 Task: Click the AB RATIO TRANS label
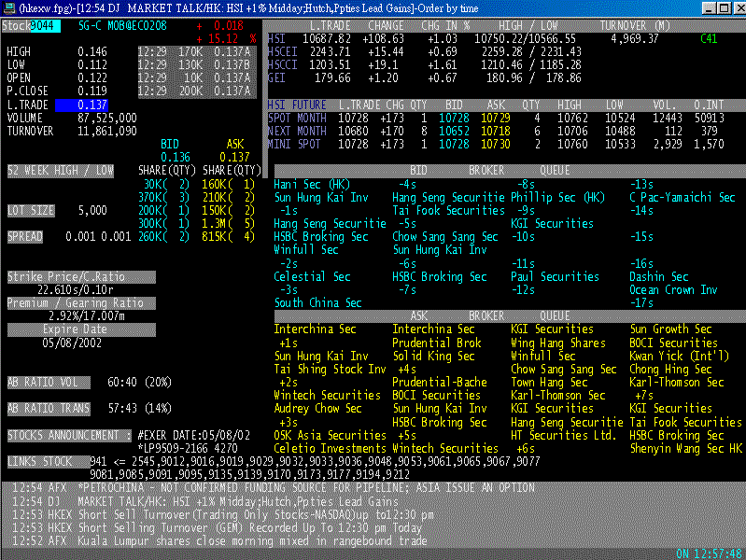[49, 408]
